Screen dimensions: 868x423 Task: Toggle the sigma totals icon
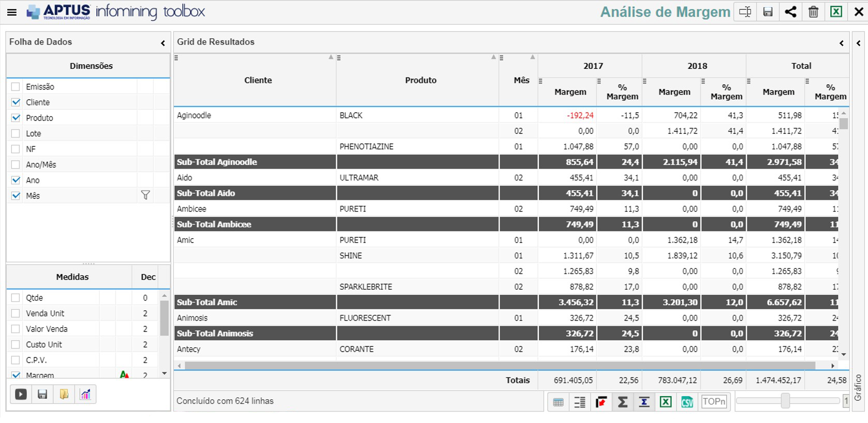[623, 402]
